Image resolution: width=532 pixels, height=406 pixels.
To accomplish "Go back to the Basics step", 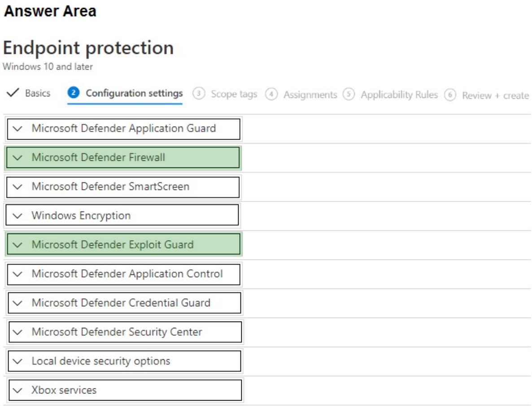I will pyautogui.click(x=29, y=93).
